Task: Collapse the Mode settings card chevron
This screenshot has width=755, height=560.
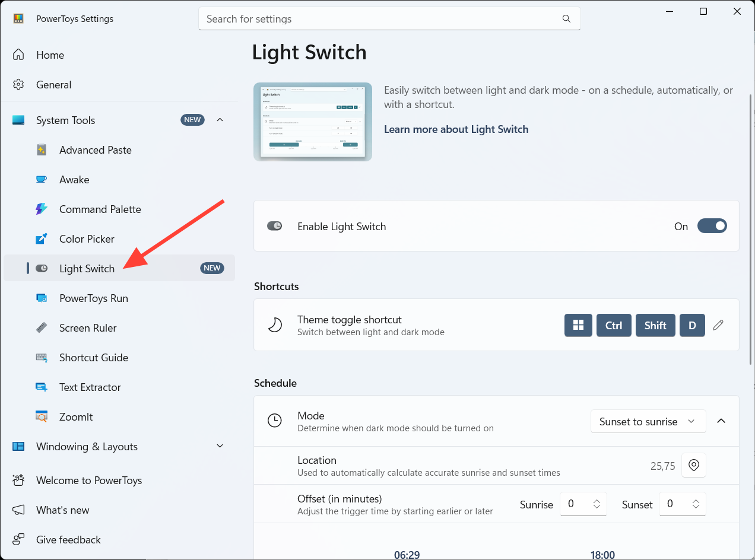Action: [721, 421]
